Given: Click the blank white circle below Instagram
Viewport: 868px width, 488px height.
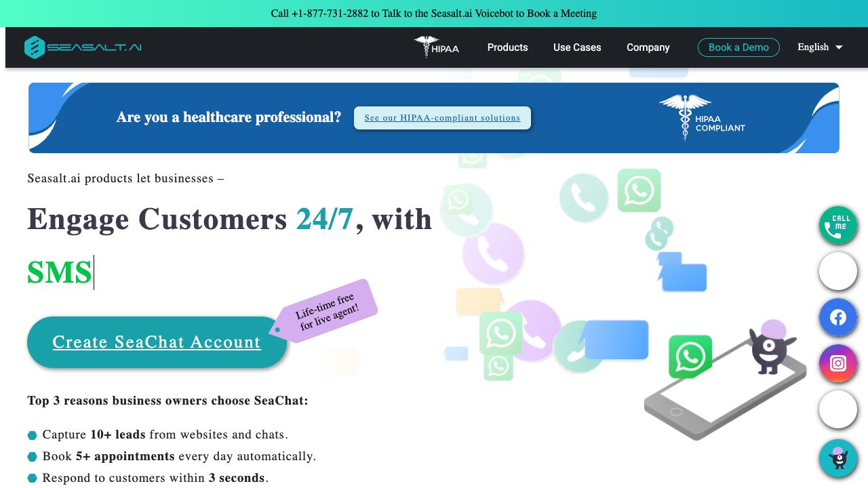Looking at the screenshot, I should point(838,409).
